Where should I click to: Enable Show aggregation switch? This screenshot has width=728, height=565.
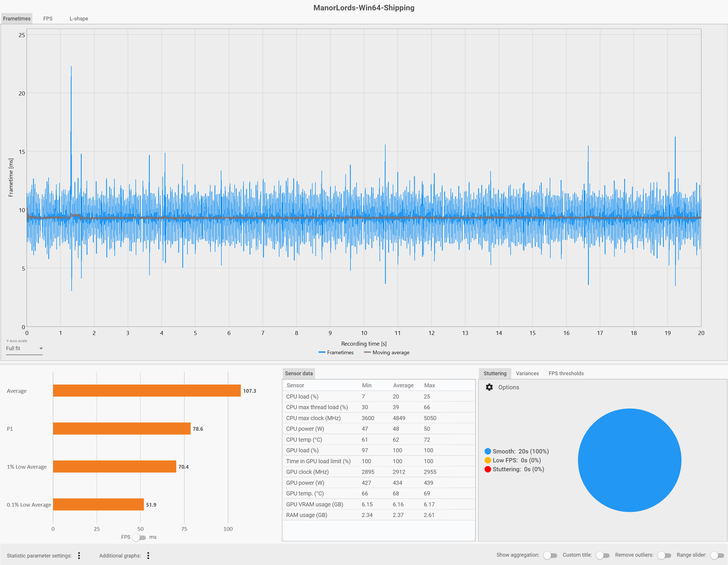point(550,555)
